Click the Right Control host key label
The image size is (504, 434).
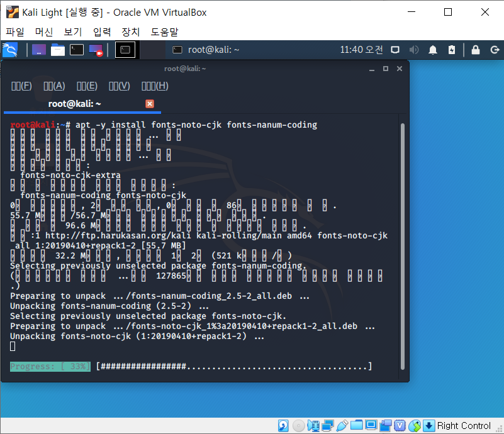(x=464, y=426)
